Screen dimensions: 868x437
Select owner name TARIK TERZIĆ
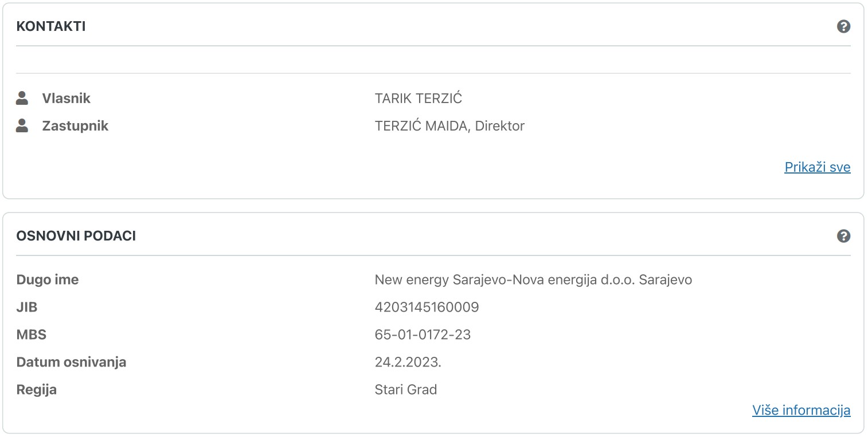tap(419, 99)
